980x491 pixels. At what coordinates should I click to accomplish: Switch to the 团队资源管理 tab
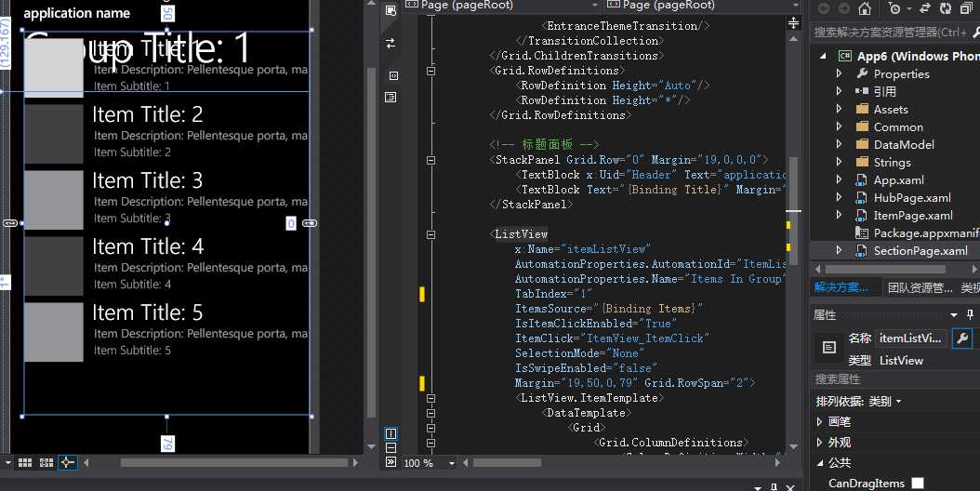pos(920,287)
